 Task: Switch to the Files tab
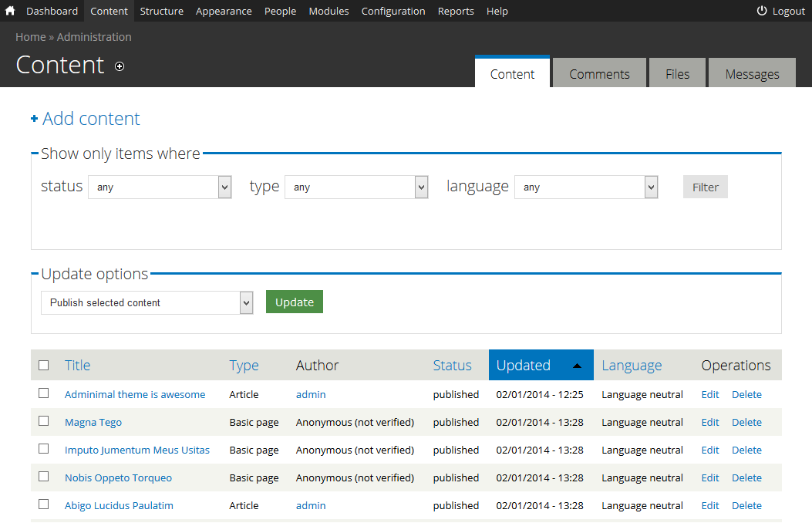pos(677,73)
